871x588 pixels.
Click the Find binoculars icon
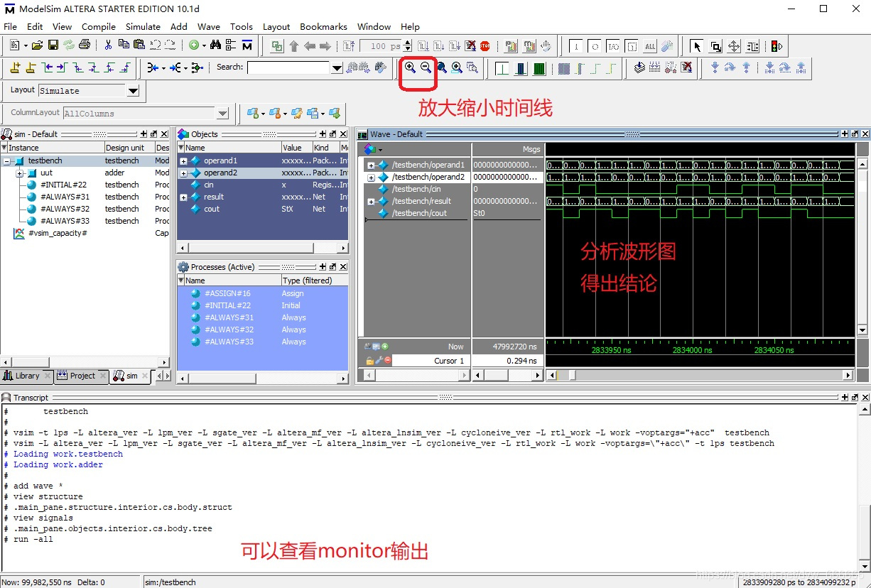tap(215, 45)
